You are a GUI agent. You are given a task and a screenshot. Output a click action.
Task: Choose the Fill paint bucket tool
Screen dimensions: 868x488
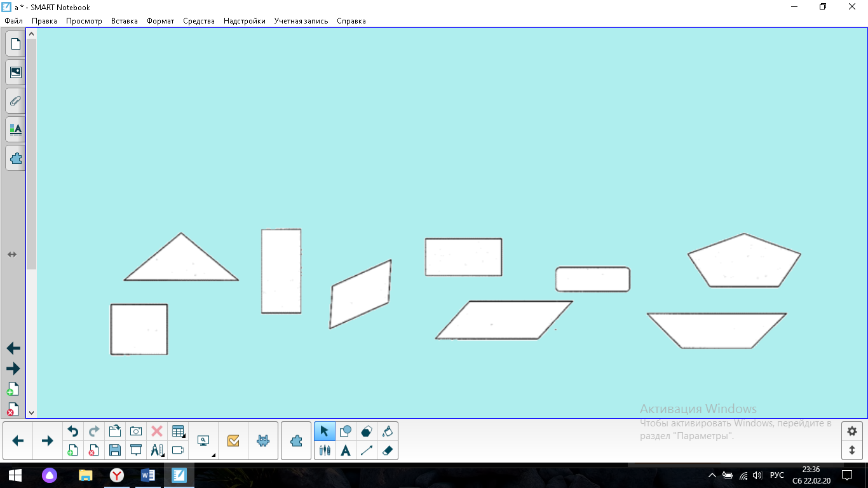tap(388, 431)
